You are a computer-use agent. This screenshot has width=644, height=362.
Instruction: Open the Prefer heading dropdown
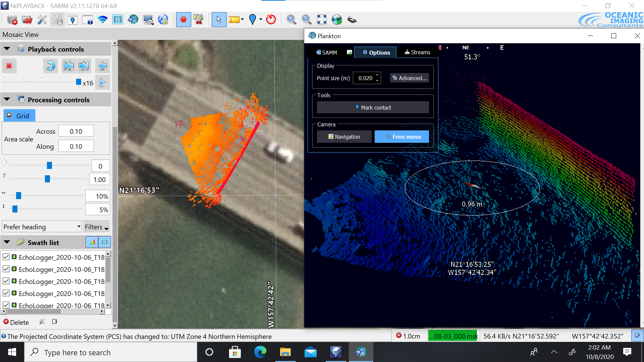[x=42, y=226]
